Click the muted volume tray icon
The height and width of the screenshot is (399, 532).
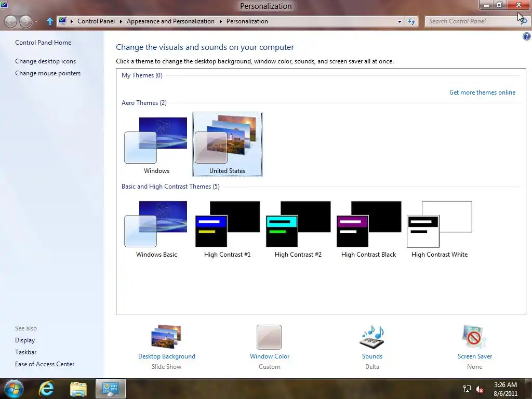coord(480,389)
